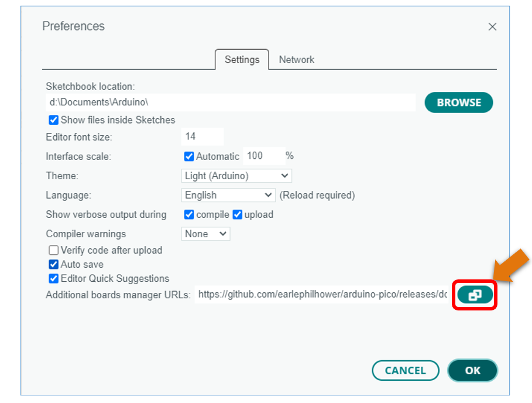Click the 'Sketchbook location:' label

coord(90,87)
